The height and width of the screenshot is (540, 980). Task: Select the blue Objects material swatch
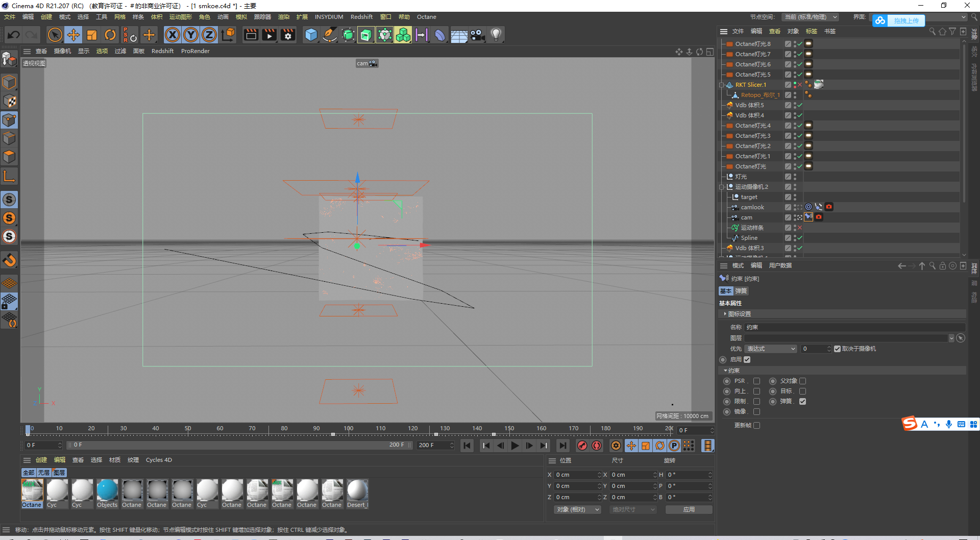(x=107, y=494)
